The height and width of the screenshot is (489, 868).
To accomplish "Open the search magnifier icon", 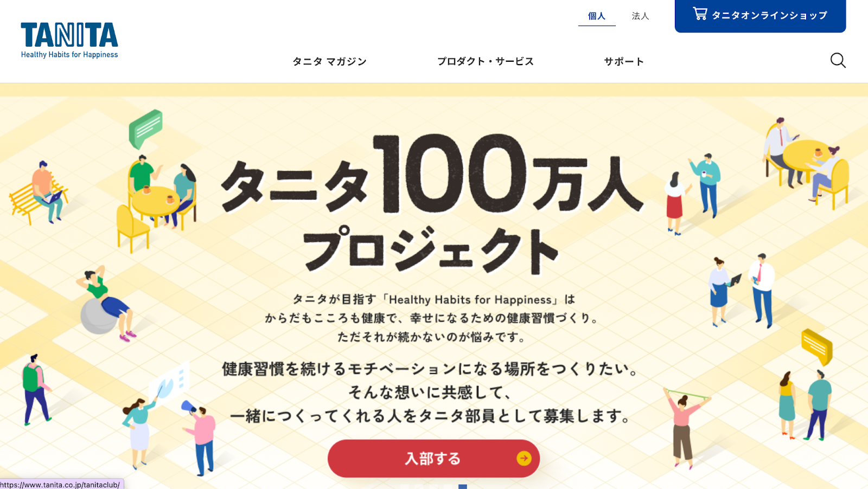I will (x=838, y=60).
